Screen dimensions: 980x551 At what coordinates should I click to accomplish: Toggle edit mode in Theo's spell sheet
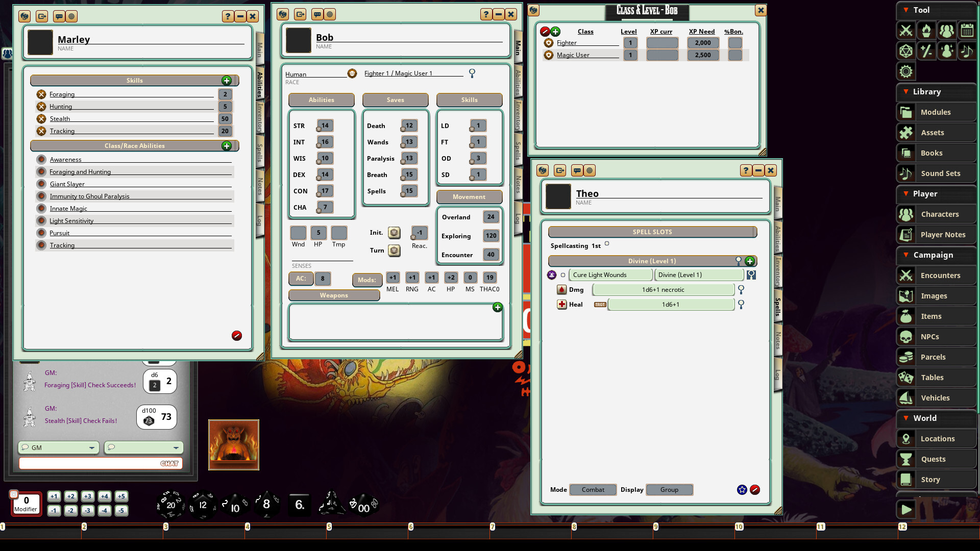point(755,490)
